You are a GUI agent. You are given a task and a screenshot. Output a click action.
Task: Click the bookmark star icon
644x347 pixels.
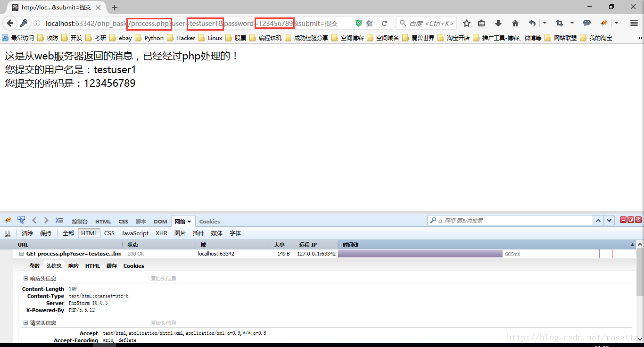(467, 23)
